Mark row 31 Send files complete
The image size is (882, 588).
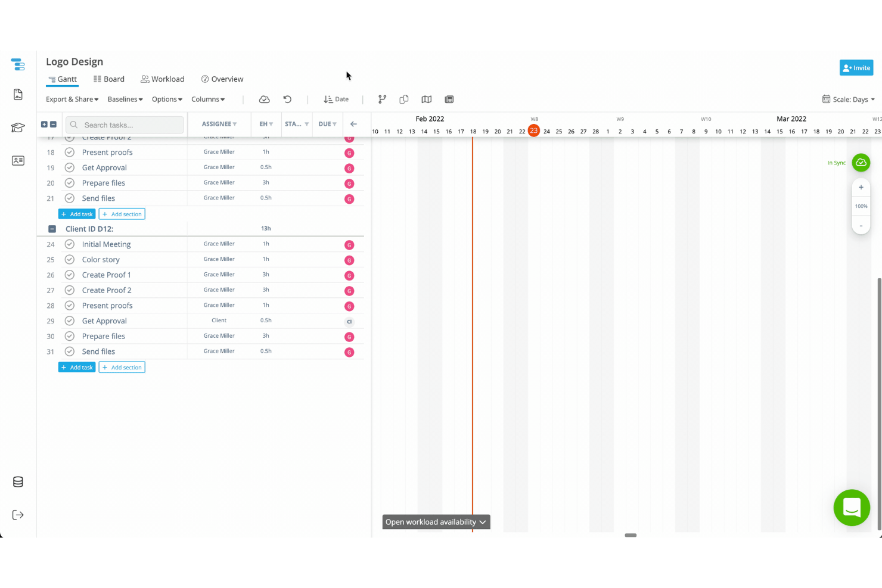click(x=70, y=351)
